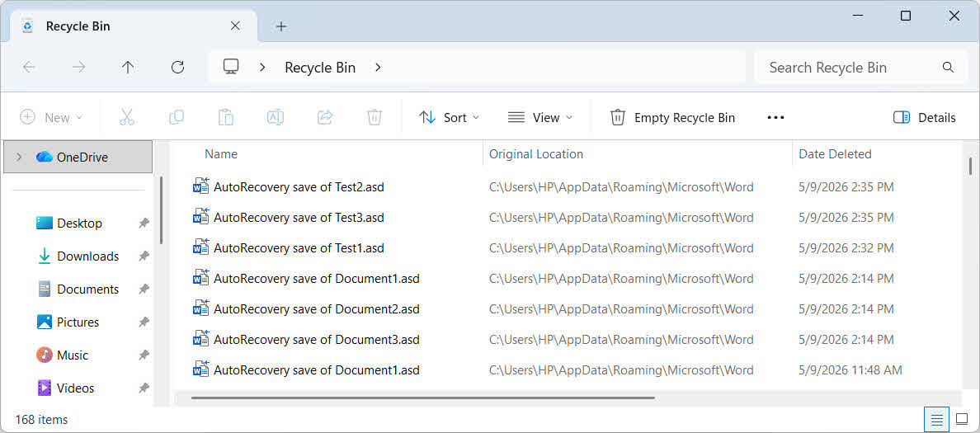This screenshot has height=433, width=980.
Task: Click Recycle Bin breadcrumb in address bar
Action: coord(320,68)
